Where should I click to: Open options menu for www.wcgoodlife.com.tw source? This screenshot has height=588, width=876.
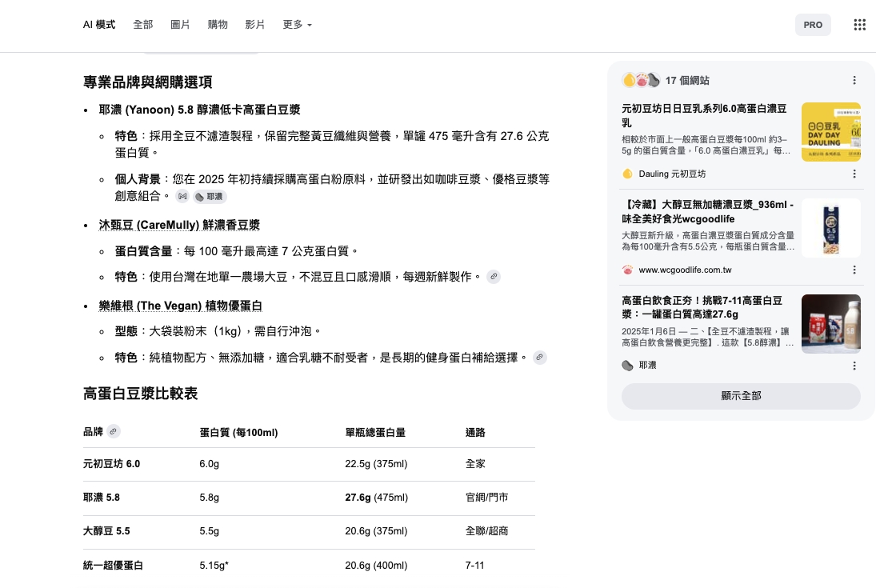tap(854, 270)
